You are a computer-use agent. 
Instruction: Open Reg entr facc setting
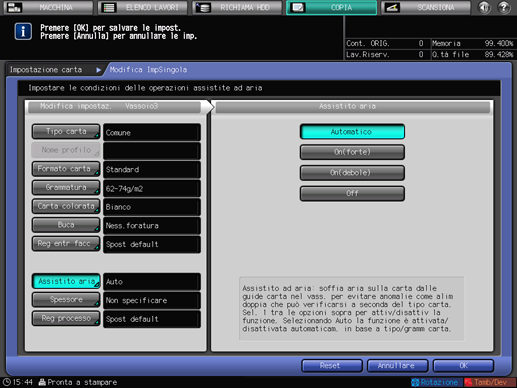(66, 244)
